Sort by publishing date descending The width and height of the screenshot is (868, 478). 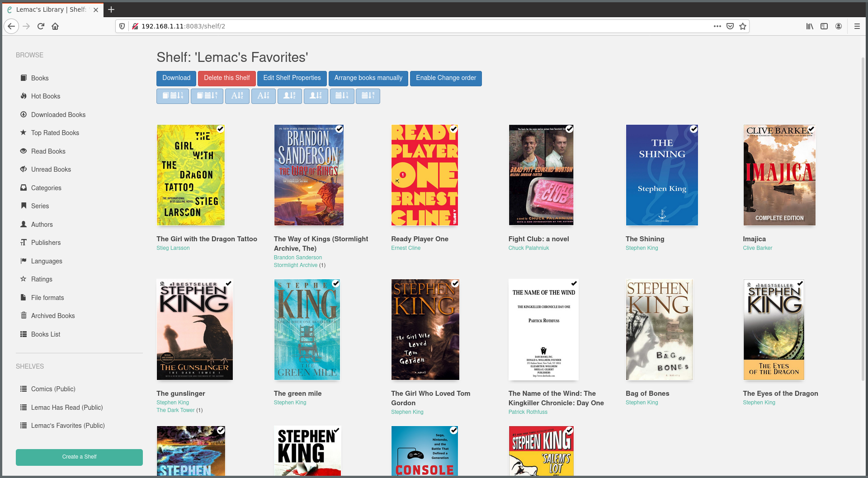coord(368,96)
